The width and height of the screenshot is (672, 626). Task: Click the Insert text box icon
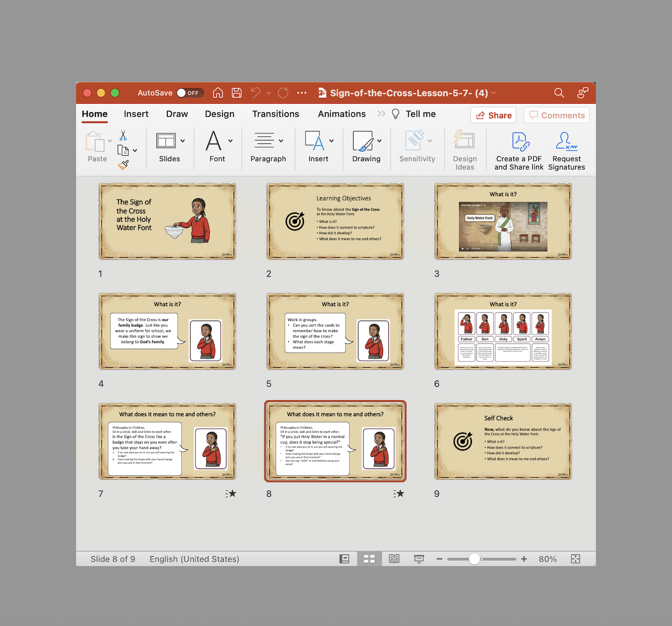point(315,140)
